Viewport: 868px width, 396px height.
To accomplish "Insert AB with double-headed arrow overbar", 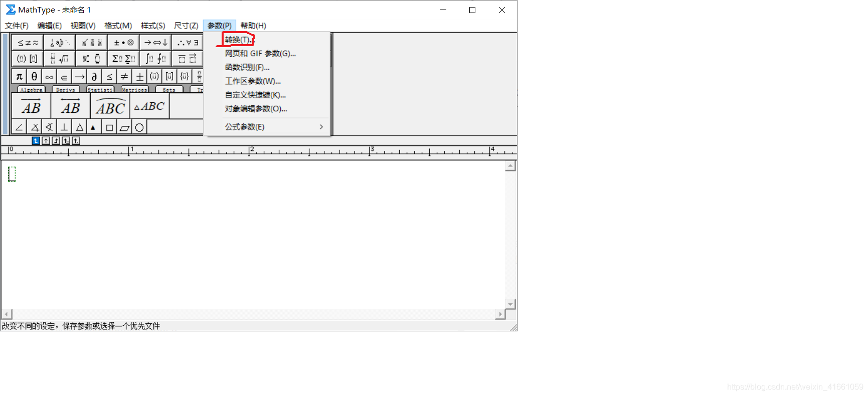I will (71, 106).
